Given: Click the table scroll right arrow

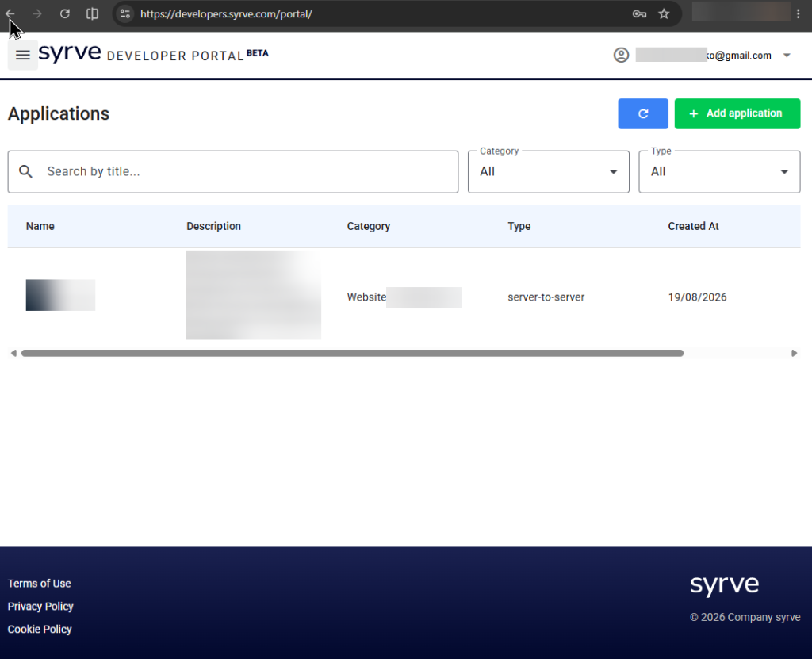Looking at the screenshot, I should pos(794,354).
